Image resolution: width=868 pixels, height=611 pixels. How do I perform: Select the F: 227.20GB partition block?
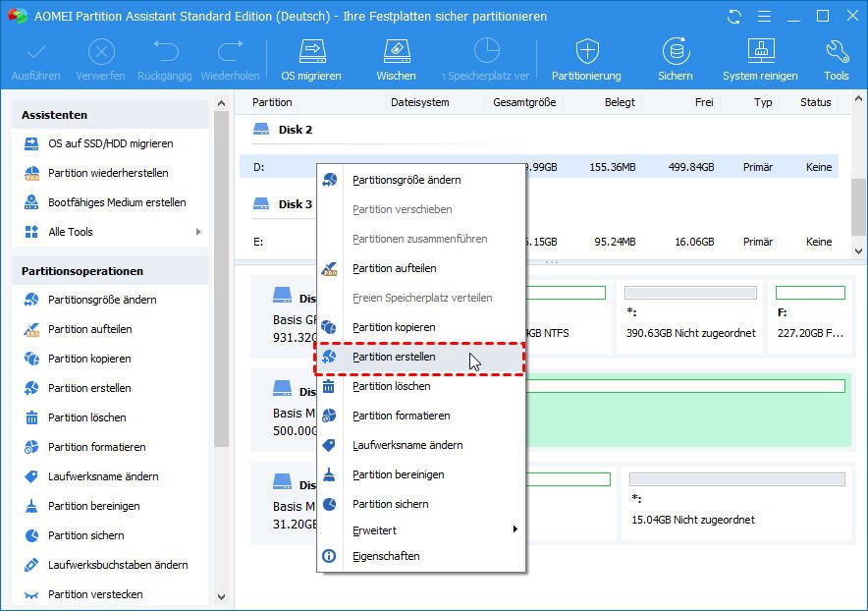pos(810,316)
